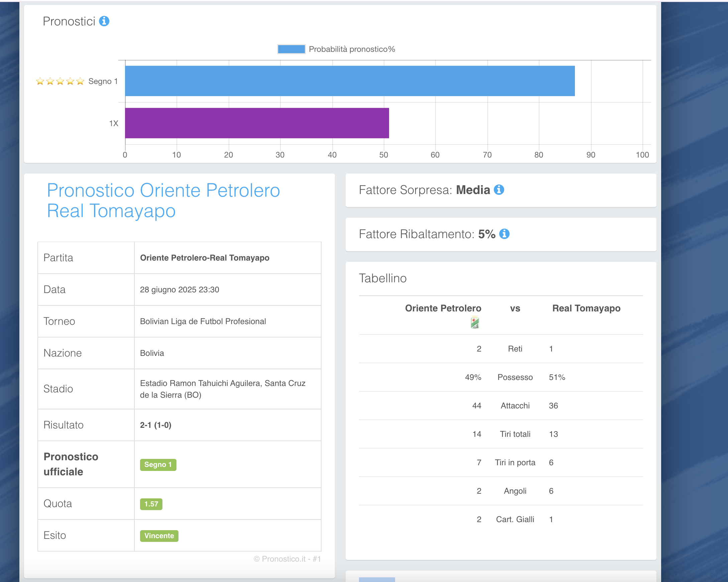The height and width of the screenshot is (582, 728).
Task: Click the 1X chart axis label
Action: (114, 123)
